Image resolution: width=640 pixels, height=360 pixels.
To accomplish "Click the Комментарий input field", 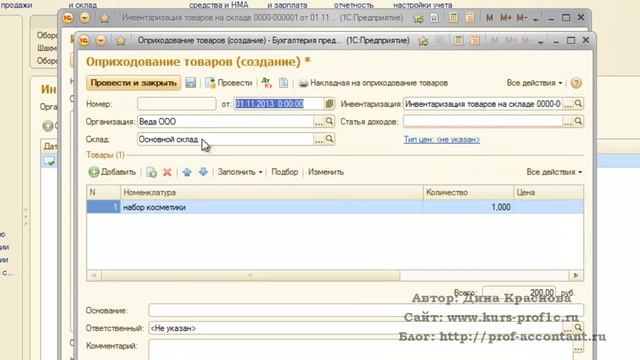I will [x=360, y=349].
